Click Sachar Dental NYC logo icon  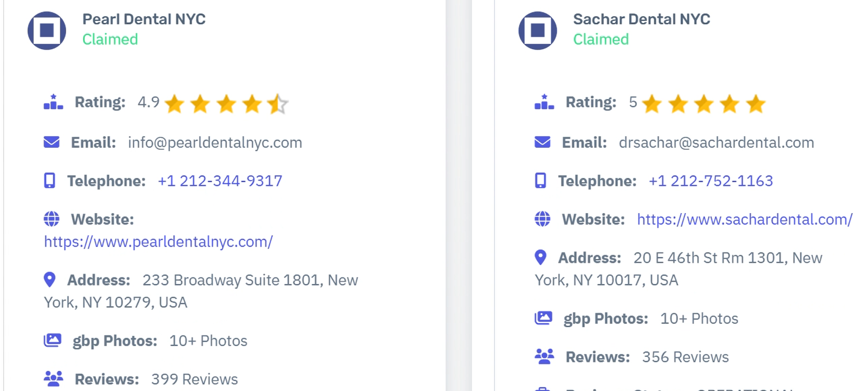point(538,30)
